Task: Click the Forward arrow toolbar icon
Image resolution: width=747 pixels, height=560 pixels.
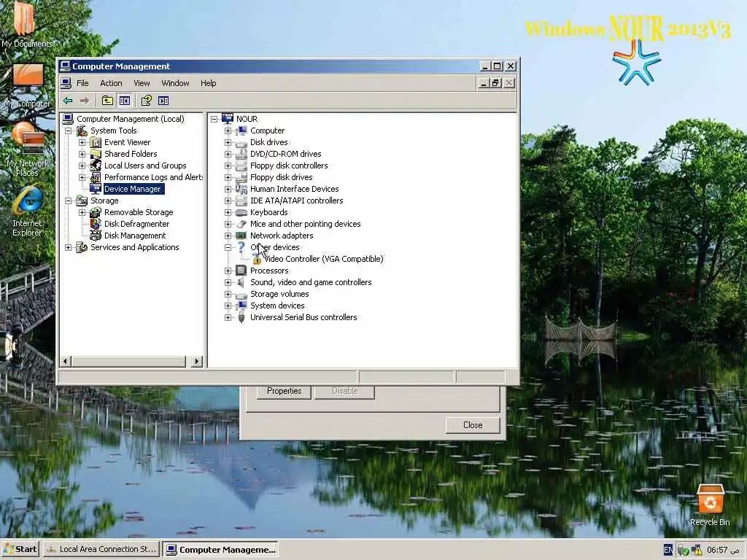Action: point(85,101)
